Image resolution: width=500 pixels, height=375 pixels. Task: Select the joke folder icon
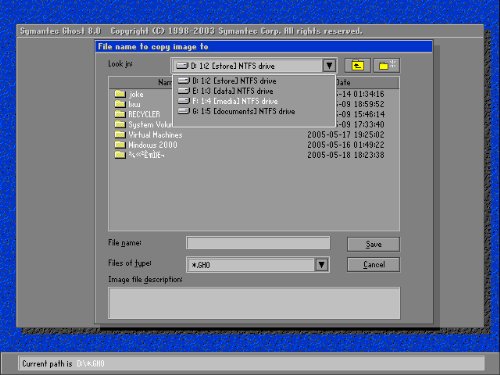120,94
